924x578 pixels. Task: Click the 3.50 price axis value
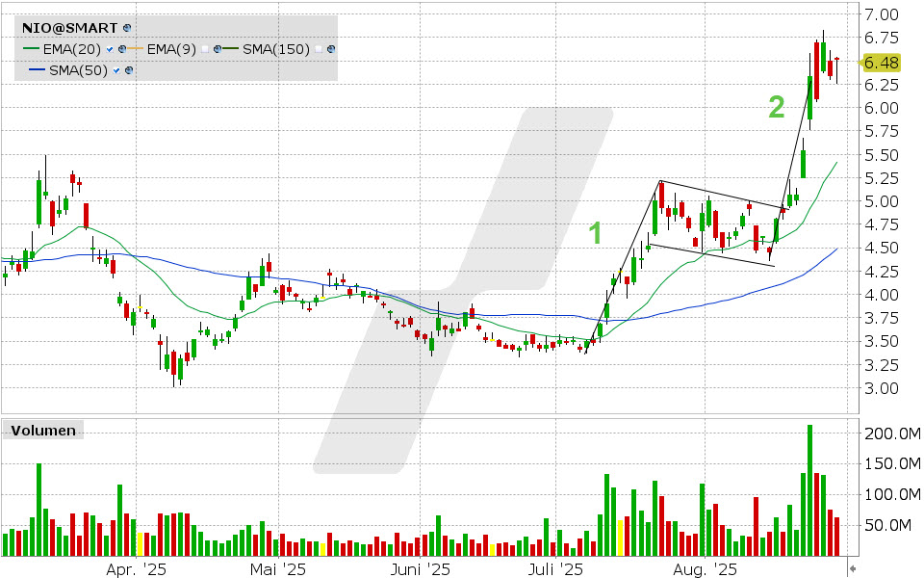882,341
